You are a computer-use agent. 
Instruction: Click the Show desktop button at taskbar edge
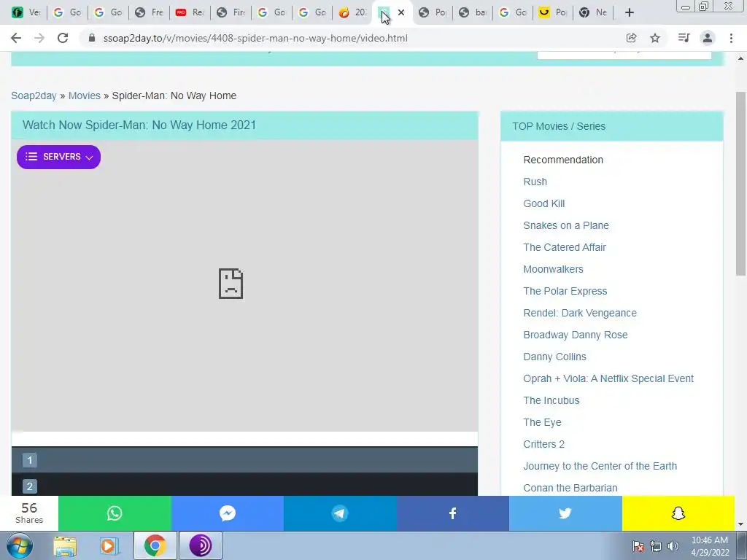742,545
